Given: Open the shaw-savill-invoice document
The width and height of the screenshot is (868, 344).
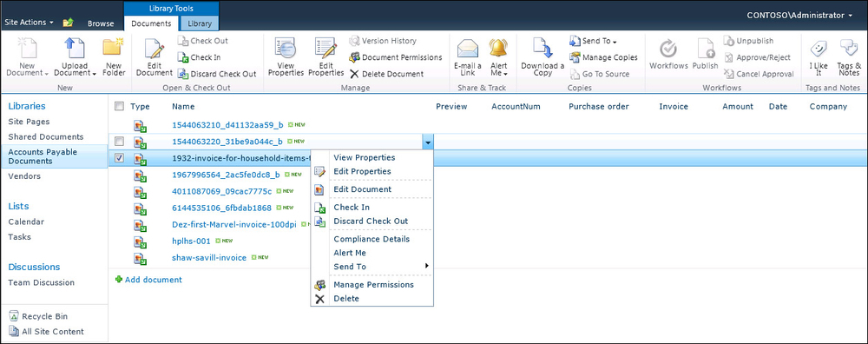Looking at the screenshot, I should click(209, 258).
